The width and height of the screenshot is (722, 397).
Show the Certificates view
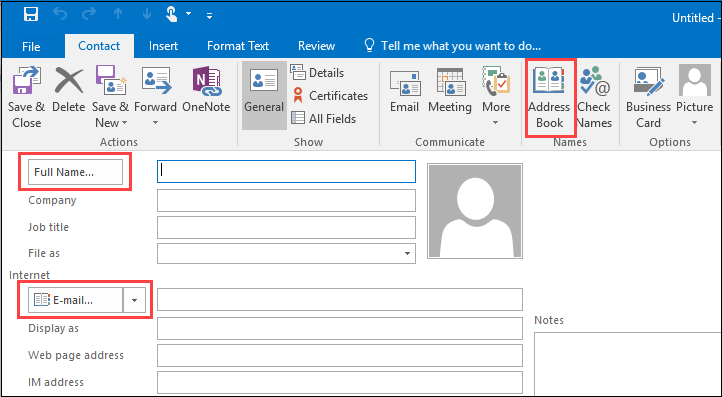coord(330,95)
